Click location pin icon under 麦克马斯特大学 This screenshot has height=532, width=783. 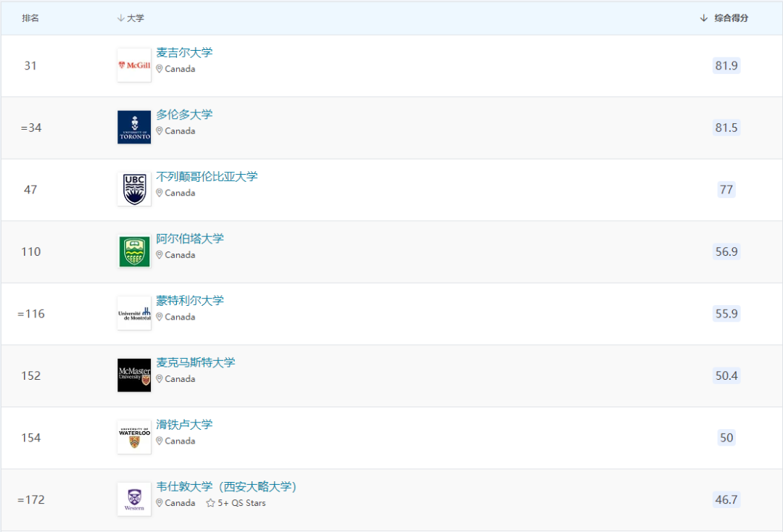point(159,379)
